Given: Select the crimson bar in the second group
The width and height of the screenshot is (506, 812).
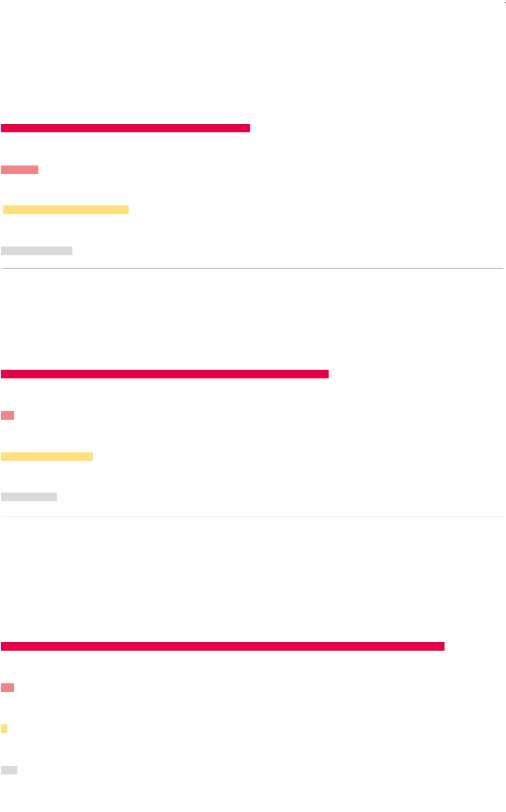Looking at the screenshot, I should point(165,374).
